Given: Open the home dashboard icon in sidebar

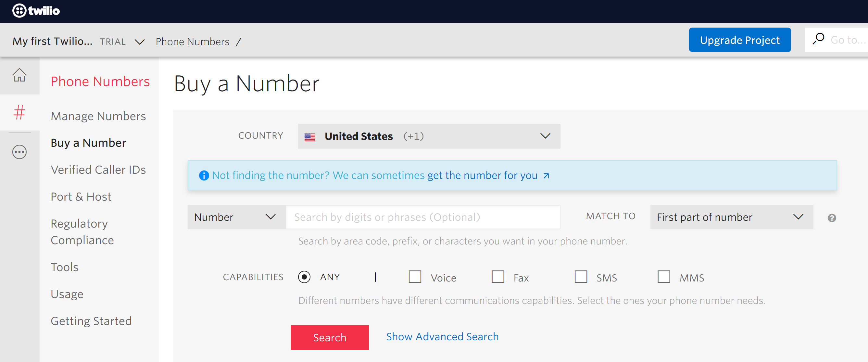Looking at the screenshot, I should point(19,75).
